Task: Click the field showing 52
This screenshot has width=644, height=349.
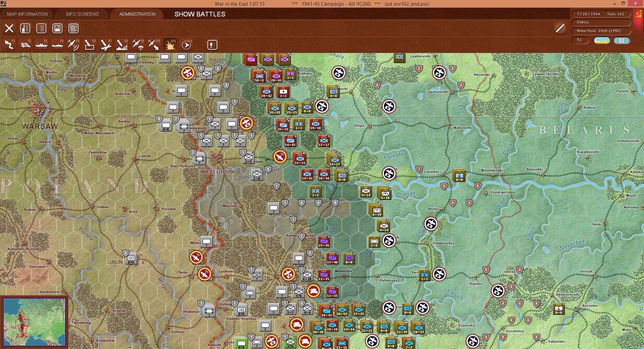Action: pyautogui.click(x=580, y=40)
